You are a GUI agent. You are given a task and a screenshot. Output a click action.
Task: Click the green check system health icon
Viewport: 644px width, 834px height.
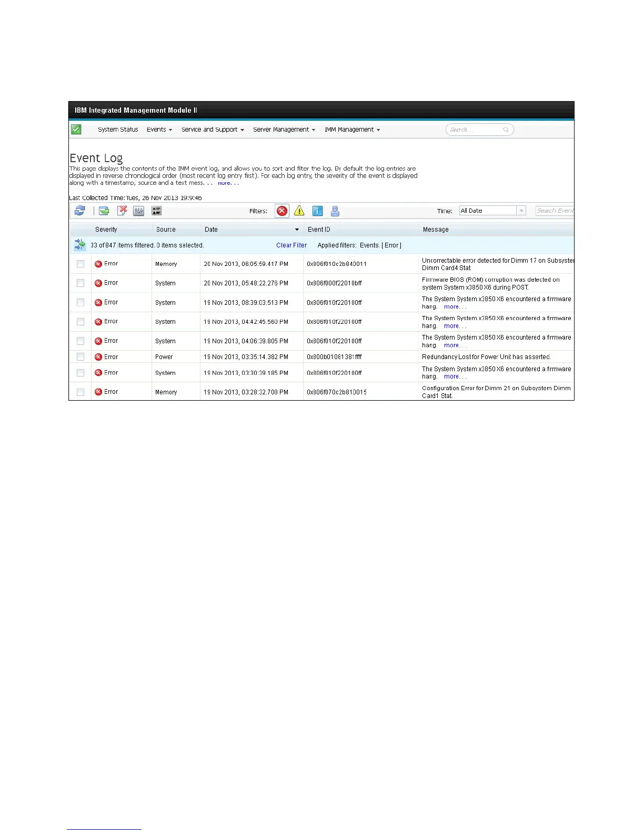[76, 130]
